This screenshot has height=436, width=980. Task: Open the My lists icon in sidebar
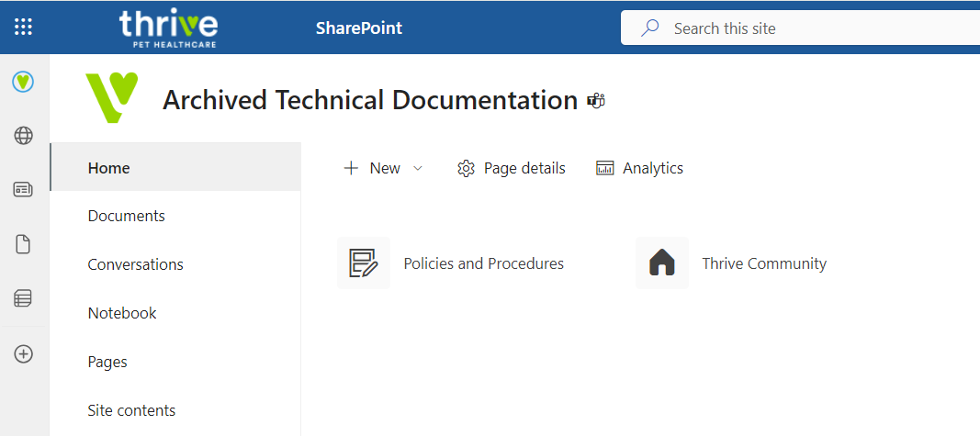pyautogui.click(x=24, y=298)
